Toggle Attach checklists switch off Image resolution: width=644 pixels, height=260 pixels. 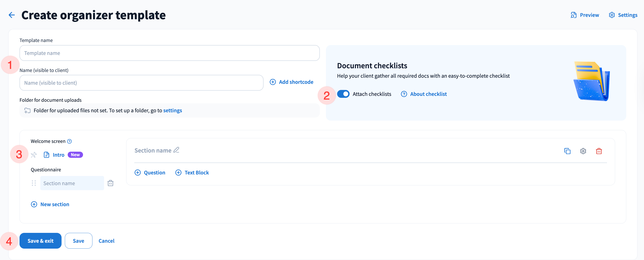click(x=343, y=94)
